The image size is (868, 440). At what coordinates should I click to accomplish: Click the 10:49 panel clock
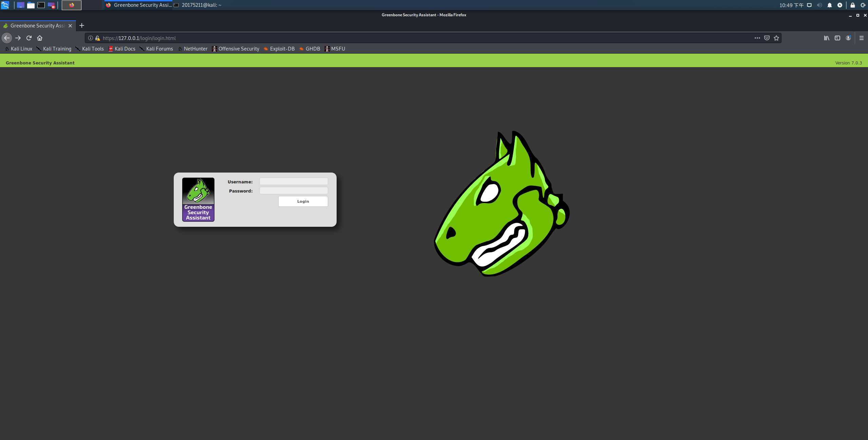tap(791, 5)
